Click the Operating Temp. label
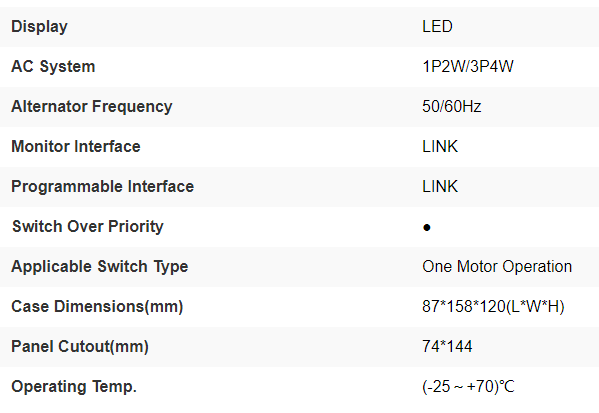Viewport: 599px width, 413px height. [x=74, y=387]
